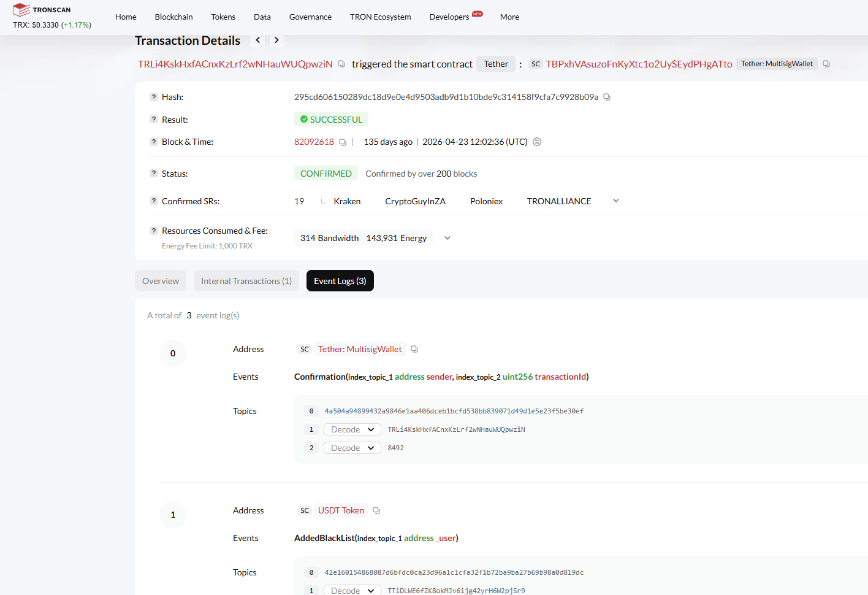Image resolution: width=868 pixels, height=595 pixels.
Task: Click the AddedBlackList event signature text
Action: pyautogui.click(x=376, y=538)
